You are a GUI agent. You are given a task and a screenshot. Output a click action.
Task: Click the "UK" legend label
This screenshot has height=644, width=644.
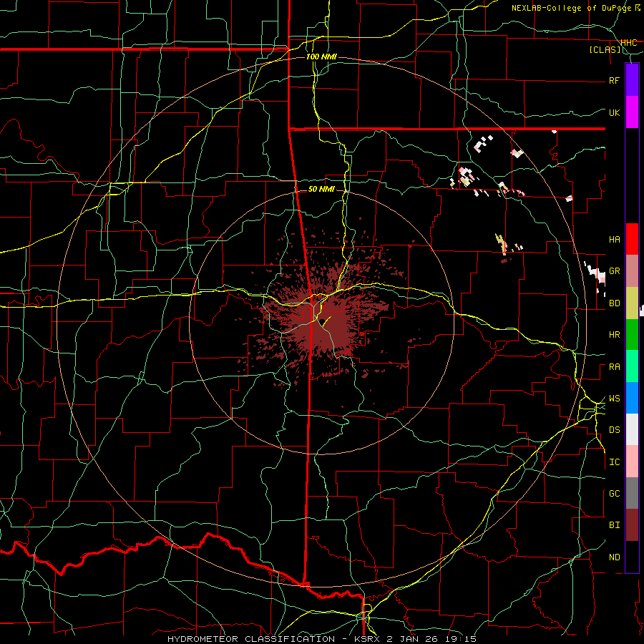[x=614, y=112]
